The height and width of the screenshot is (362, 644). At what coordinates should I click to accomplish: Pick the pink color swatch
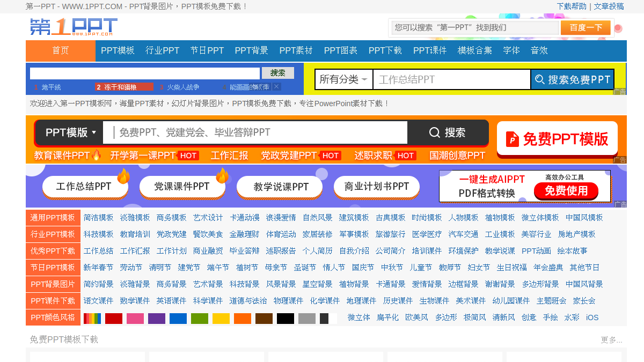click(x=135, y=319)
